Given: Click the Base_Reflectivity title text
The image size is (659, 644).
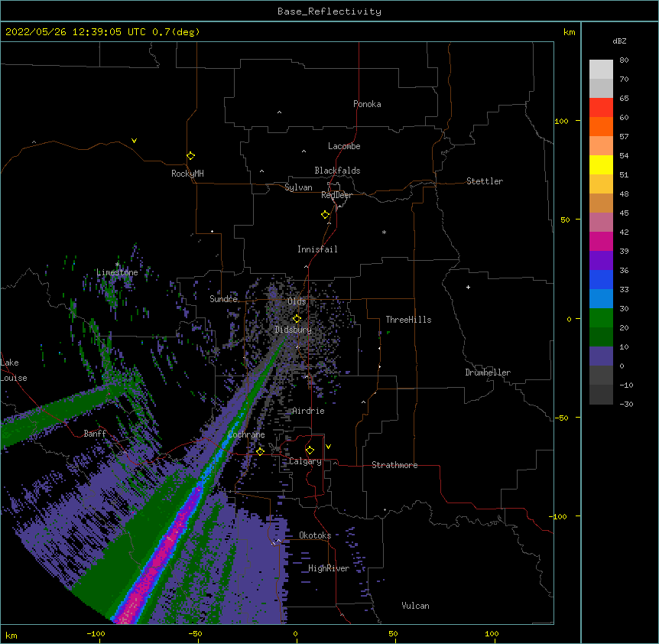Looking at the screenshot, I should click(x=329, y=11).
